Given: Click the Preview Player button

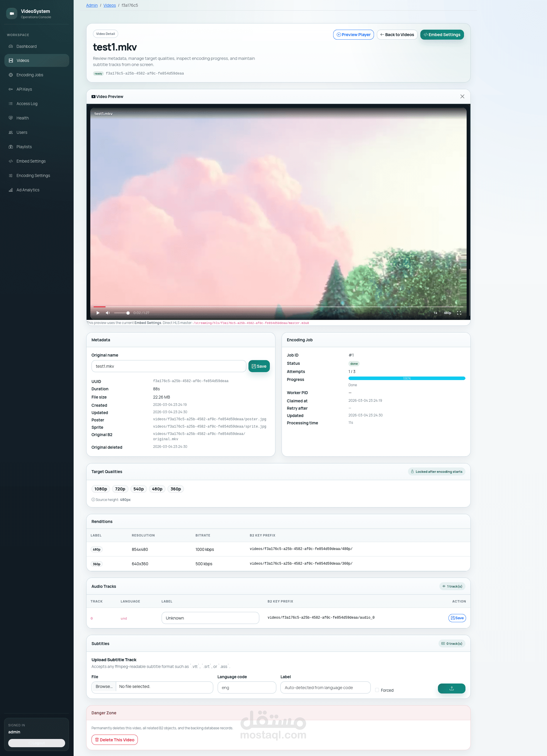Looking at the screenshot, I should [x=353, y=35].
